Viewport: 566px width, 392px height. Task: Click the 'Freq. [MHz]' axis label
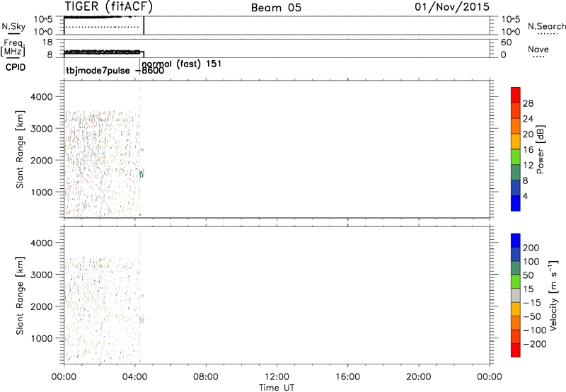pyautogui.click(x=13, y=48)
